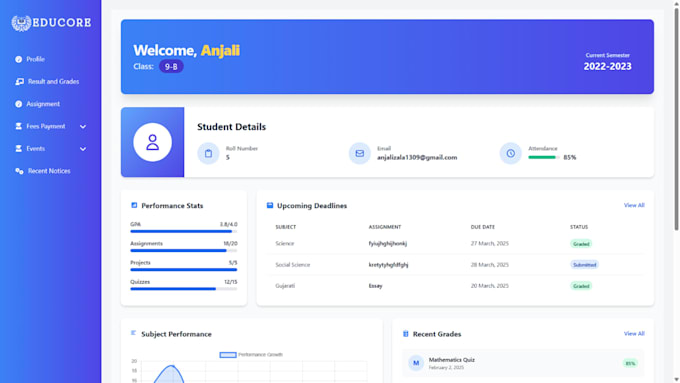Screen dimensions: 680x383
Task: Click the STATUS column header
Action: (579, 227)
